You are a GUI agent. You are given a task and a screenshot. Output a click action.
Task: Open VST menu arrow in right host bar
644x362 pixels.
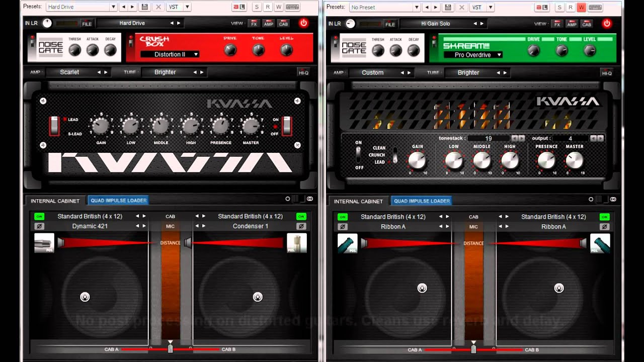491,7
